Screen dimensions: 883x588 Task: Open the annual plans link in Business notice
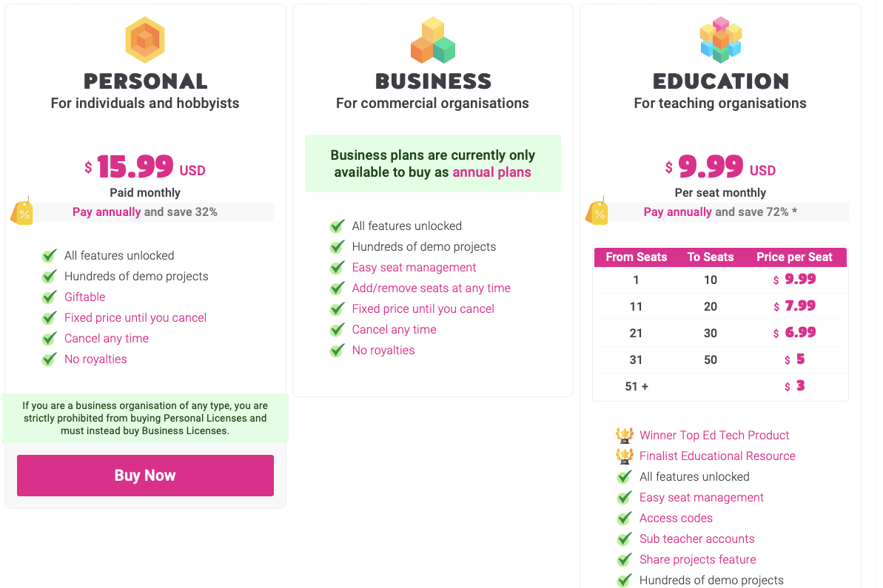[491, 172]
